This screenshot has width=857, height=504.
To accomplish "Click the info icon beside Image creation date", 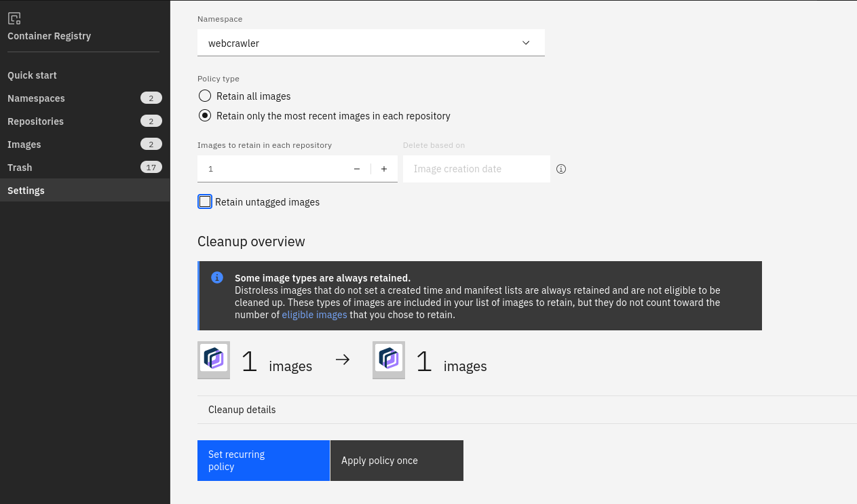I will [x=560, y=169].
